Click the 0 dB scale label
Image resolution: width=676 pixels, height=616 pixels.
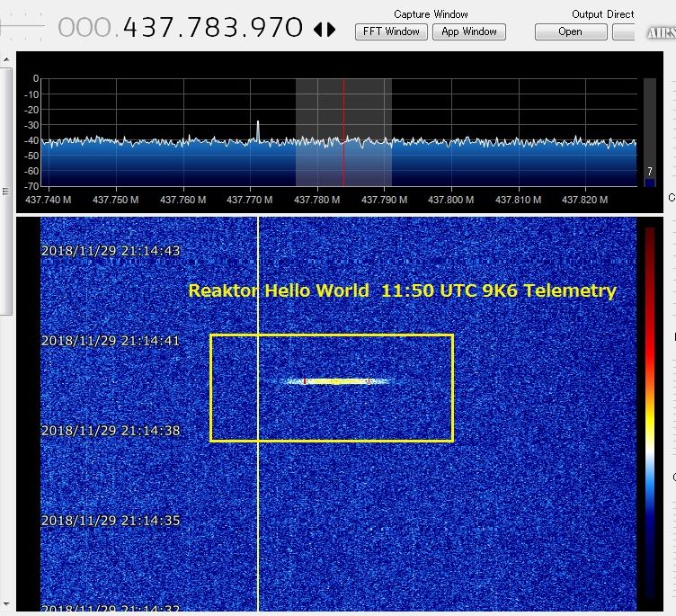click(x=36, y=78)
